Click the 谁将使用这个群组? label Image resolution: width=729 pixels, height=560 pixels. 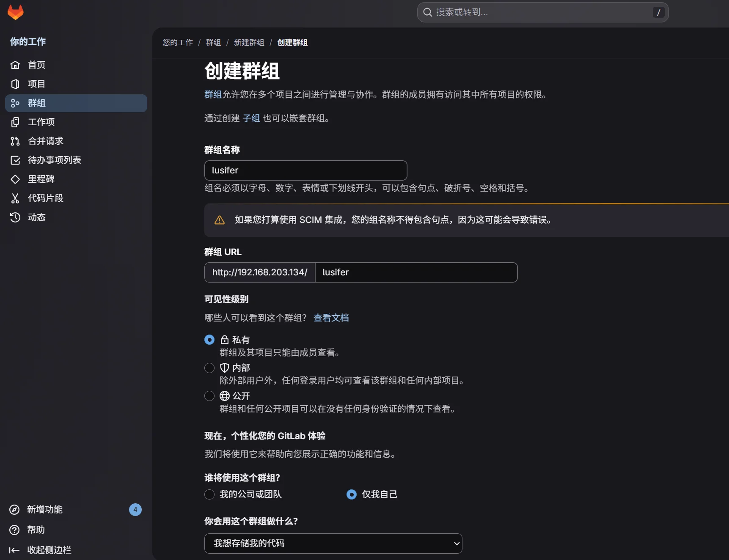pyautogui.click(x=242, y=478)
